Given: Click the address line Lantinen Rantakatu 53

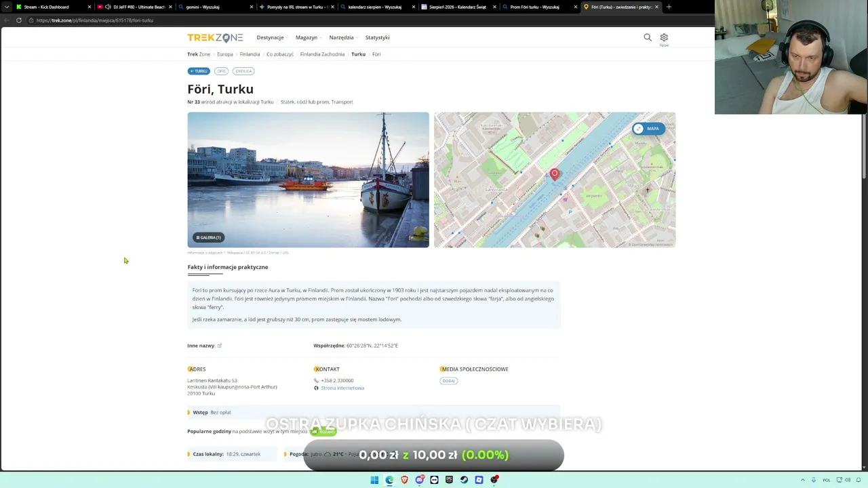Looking at the screenshot, I should coord(212,381).
